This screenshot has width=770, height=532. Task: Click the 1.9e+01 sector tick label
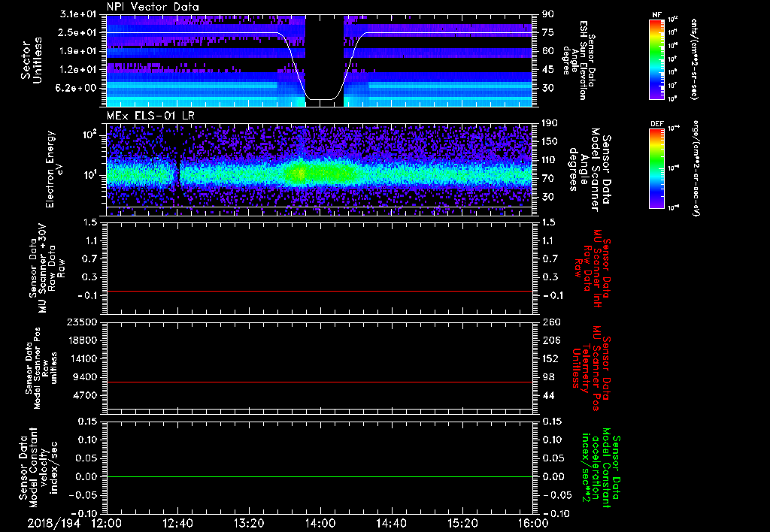click(x=80, y=51)
